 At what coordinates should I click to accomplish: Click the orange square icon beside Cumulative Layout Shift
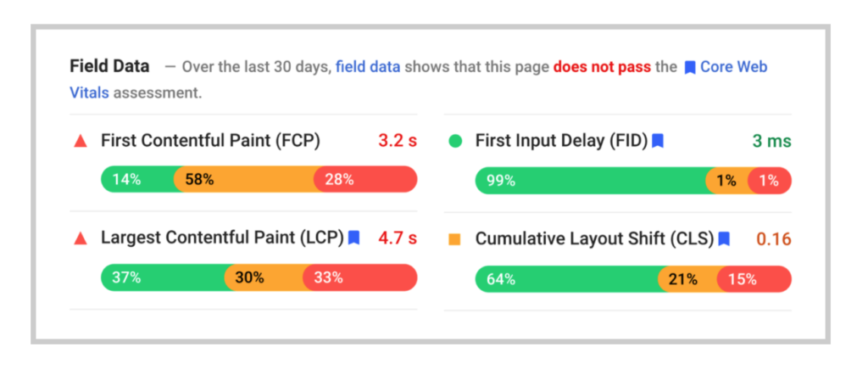click(454, 239)
